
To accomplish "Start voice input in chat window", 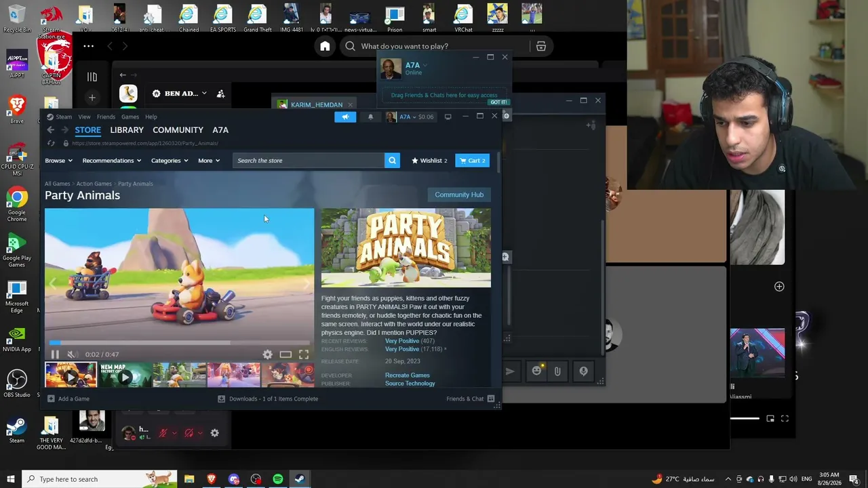I will pyautogui.click(x=583, y=371).
